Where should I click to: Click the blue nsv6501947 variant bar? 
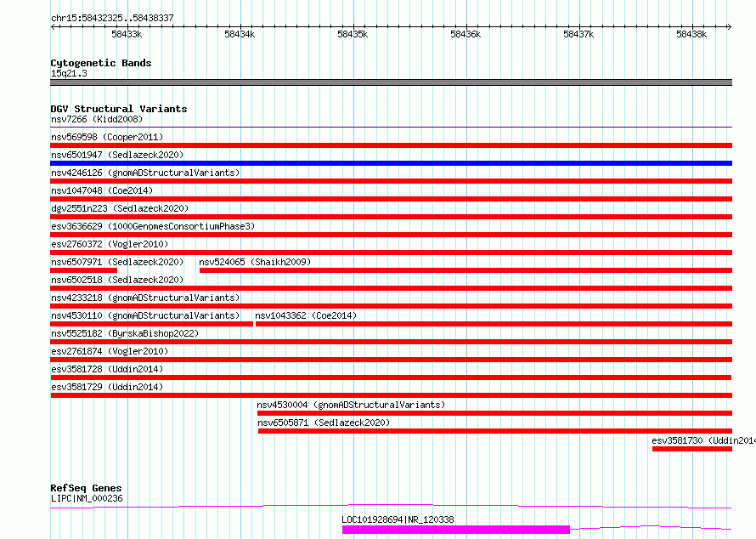point(391,163)
